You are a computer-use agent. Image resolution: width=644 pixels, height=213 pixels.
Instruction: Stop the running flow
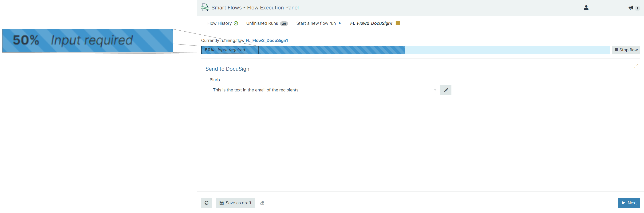(x=626, y=50)
